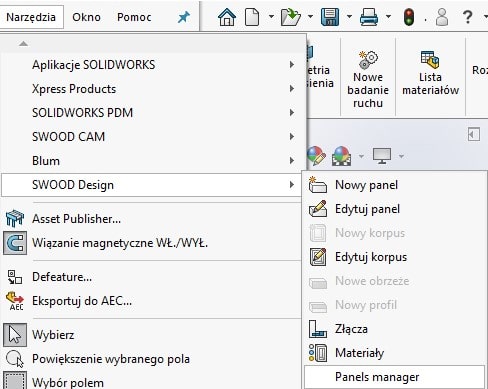Expand the Save dropdown arrow

click(349, 16)
